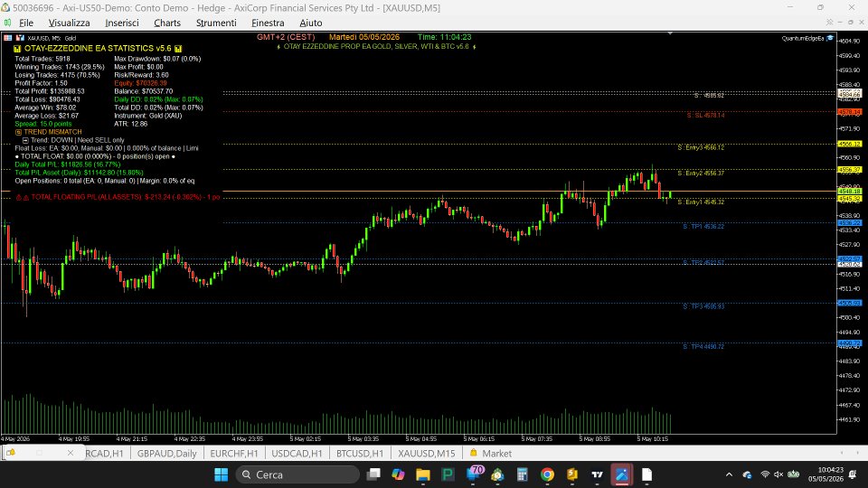
Task: Click the OneDrive cloud tray icon
Action: (x=747, y=474)
